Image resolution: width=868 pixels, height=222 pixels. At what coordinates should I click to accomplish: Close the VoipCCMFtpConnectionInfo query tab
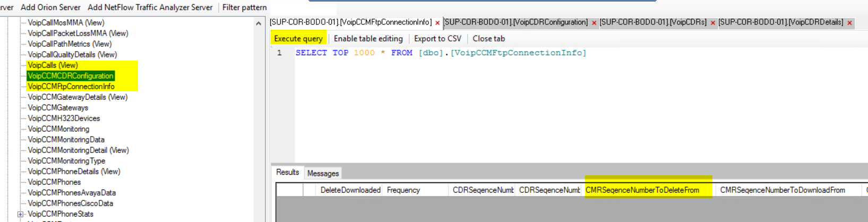pos(437,23)
